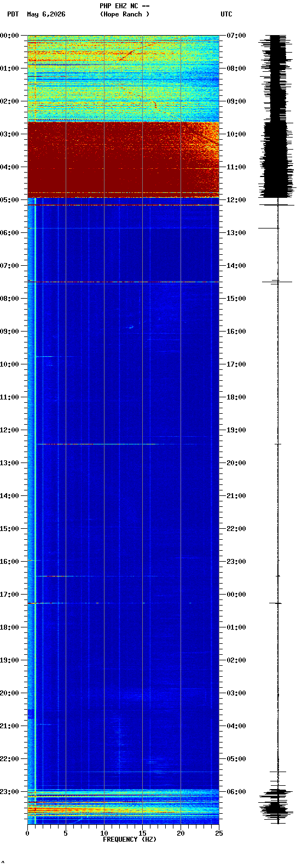302x868 pixels.
Task: Click the 00:00 PDT time label
Action: coord(9,36)
